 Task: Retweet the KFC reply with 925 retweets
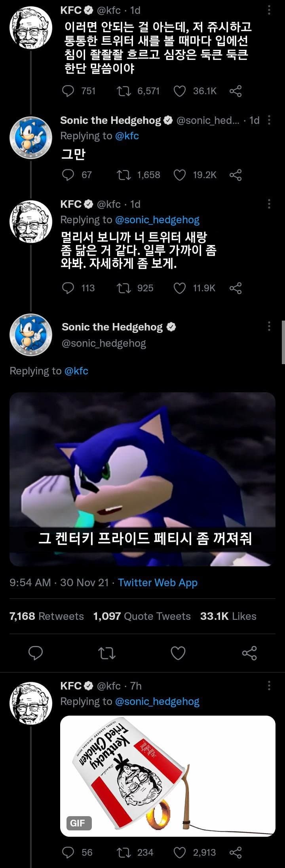point(124,288)
